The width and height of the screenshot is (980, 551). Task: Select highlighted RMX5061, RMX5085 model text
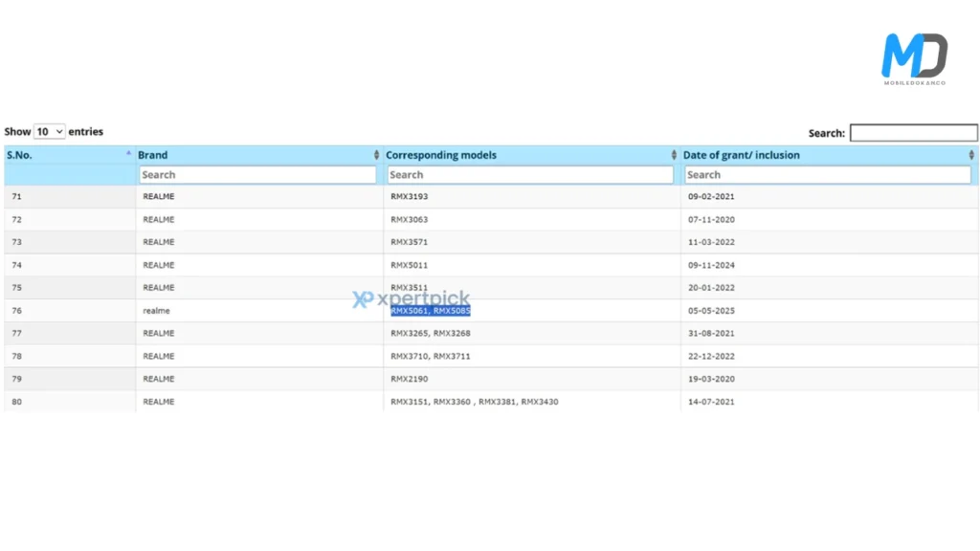(x=431, y=311)
